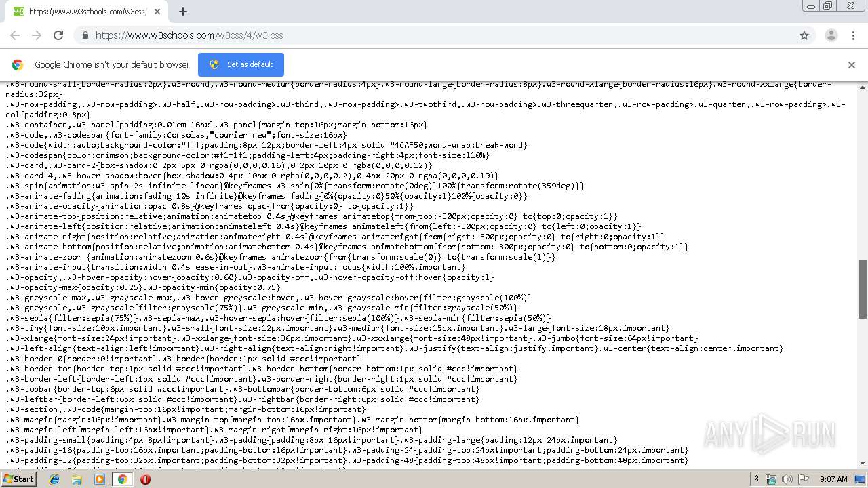
Task: Click the '.w3-animate-opacity' CSS line
Action: pos(209,206)
